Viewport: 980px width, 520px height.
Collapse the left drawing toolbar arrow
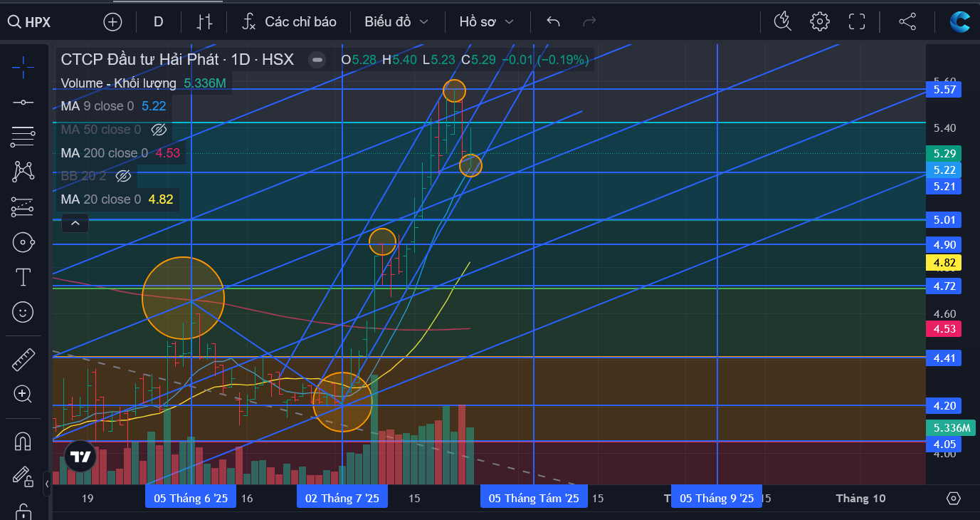tap(47, 484)
